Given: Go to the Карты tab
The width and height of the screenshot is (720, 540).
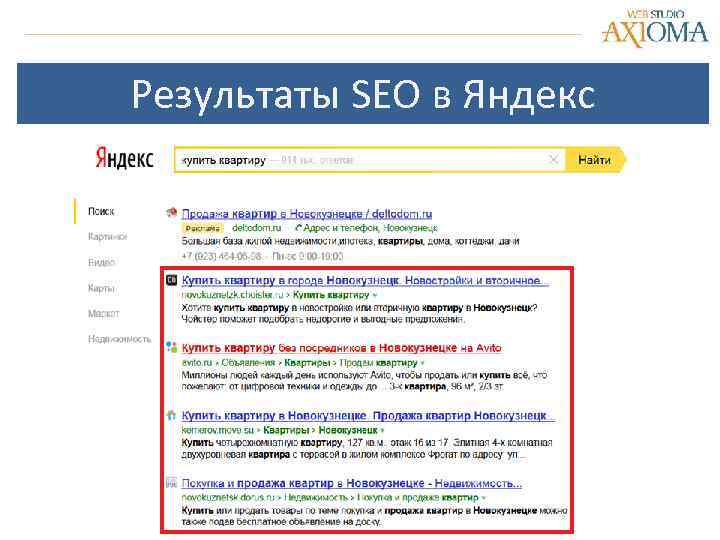Looking at the screenshot, I should click(101, 288).
